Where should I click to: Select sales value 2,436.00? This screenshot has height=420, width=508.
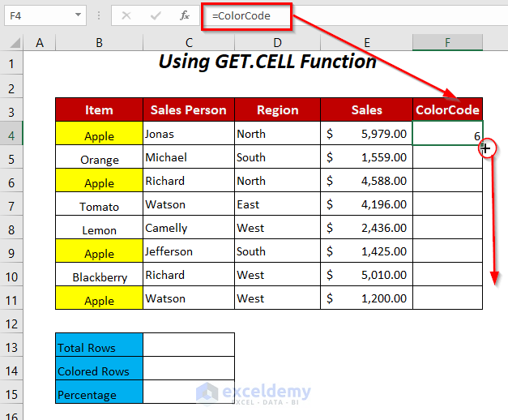(366, 227)
